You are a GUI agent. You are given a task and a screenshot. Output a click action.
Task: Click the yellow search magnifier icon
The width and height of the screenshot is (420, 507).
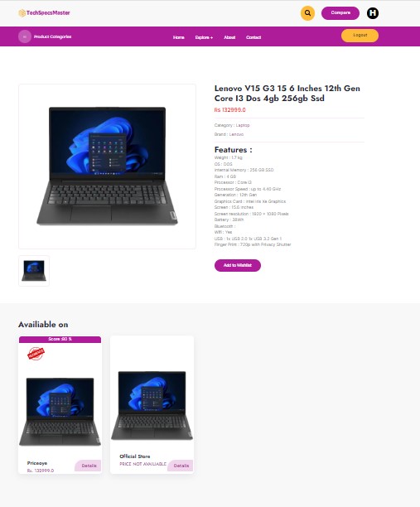(x=307, y=13)
